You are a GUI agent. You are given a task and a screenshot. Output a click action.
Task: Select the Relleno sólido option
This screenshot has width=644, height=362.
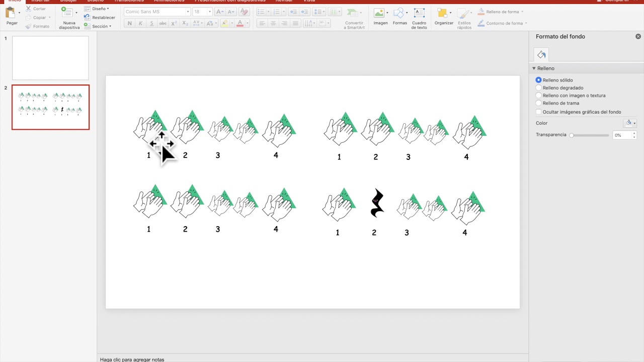[x=538, y=80]
